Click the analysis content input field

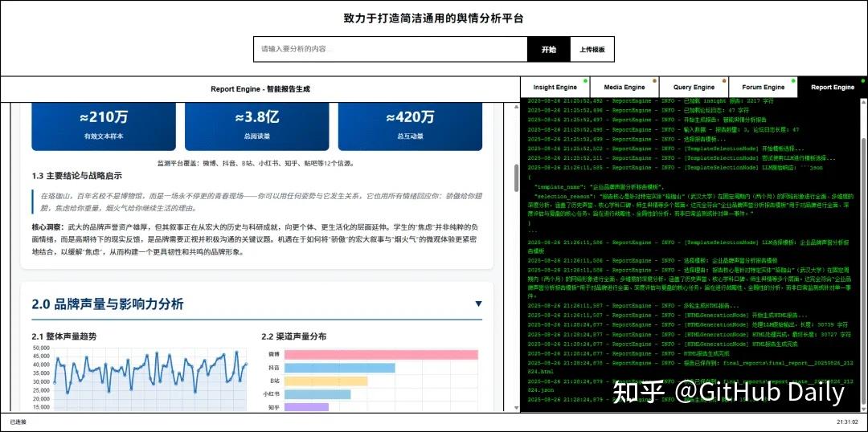[x=390, y=50]
